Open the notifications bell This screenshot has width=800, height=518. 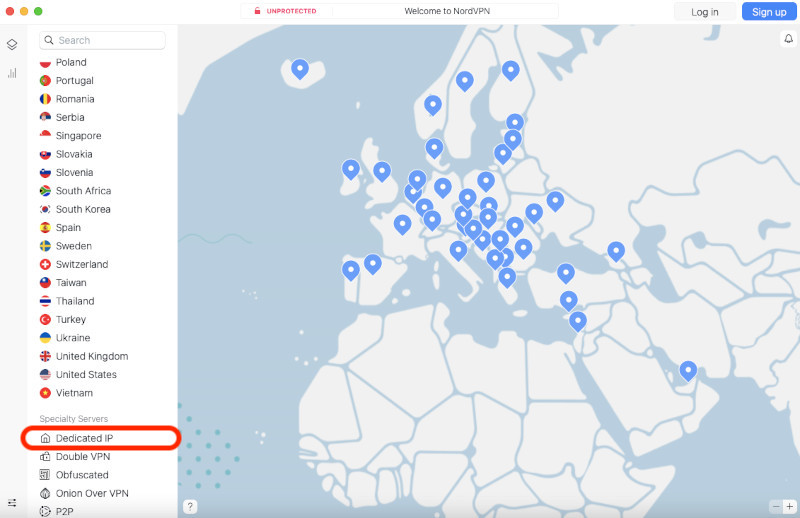coord(788,39)
